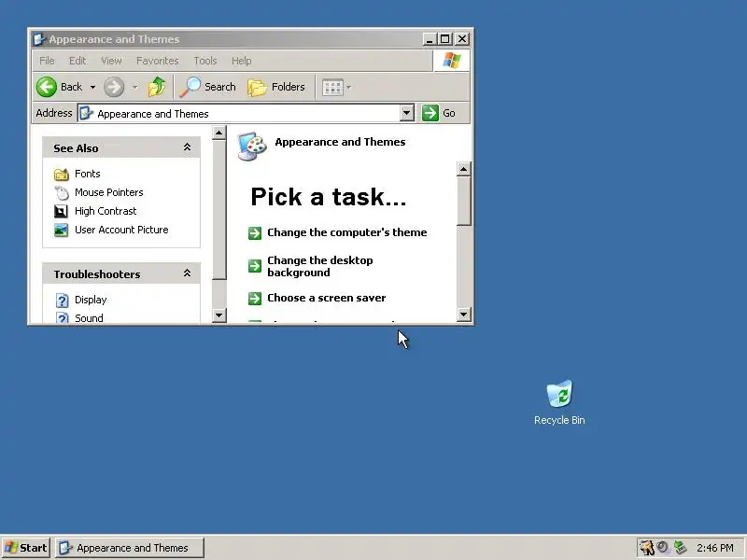747x560 pixels.
Task: Click left pane scrollbar down arrow
Action: [x=218, y=315]
